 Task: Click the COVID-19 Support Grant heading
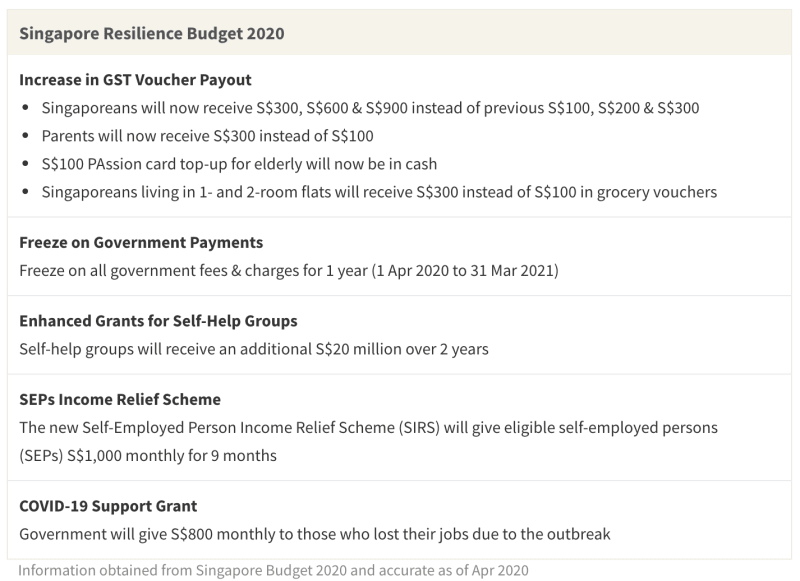point(108,506)
